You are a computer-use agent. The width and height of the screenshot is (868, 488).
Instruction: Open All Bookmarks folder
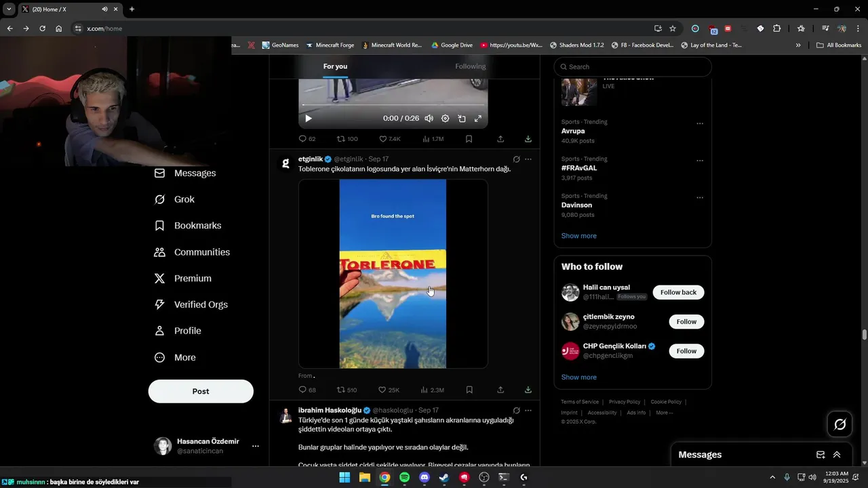839,45
